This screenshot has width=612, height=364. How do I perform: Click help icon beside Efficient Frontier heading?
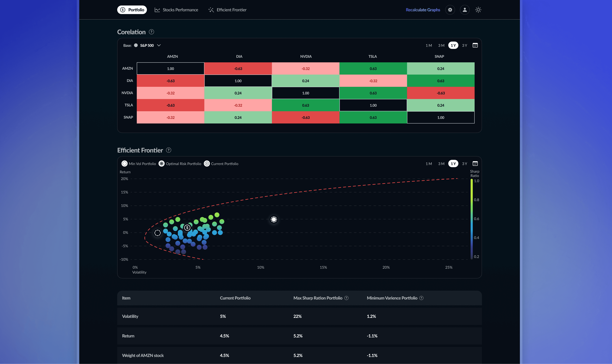pos(168,150)
